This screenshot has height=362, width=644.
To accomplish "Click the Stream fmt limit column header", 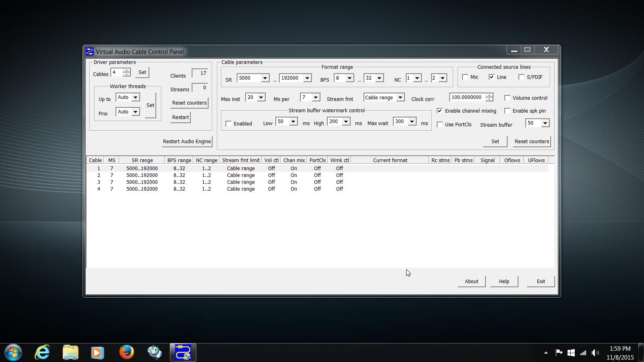I will click(x=241, y=160).
